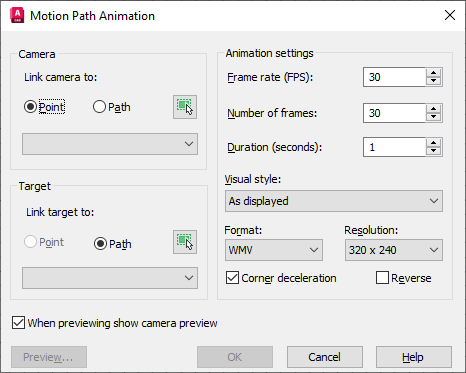
Task: Click the AutoCAD logo in title bar
Action: (17, 16)
